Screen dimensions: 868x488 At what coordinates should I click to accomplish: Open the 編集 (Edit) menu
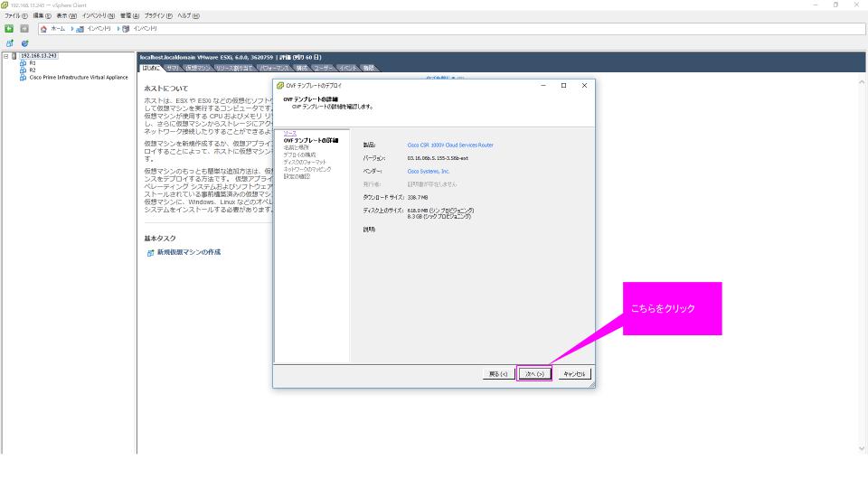42,15
